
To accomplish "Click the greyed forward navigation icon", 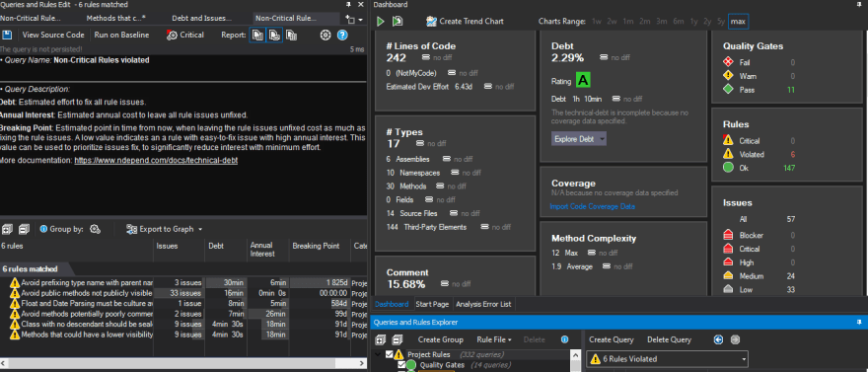I will pyautogui.click(x=735, y=339).
